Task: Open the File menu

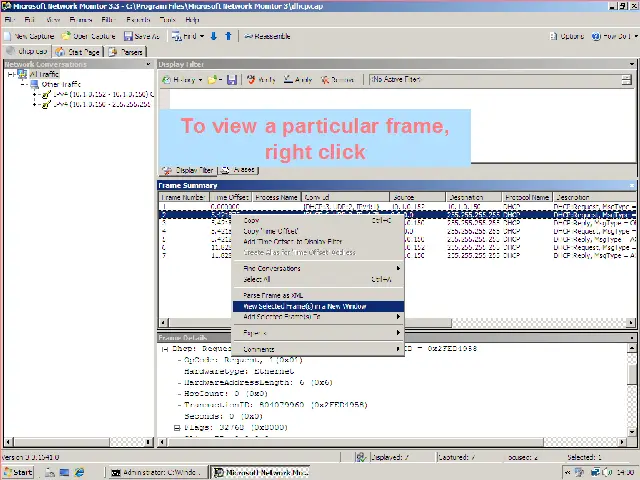Action: [9, 20]
